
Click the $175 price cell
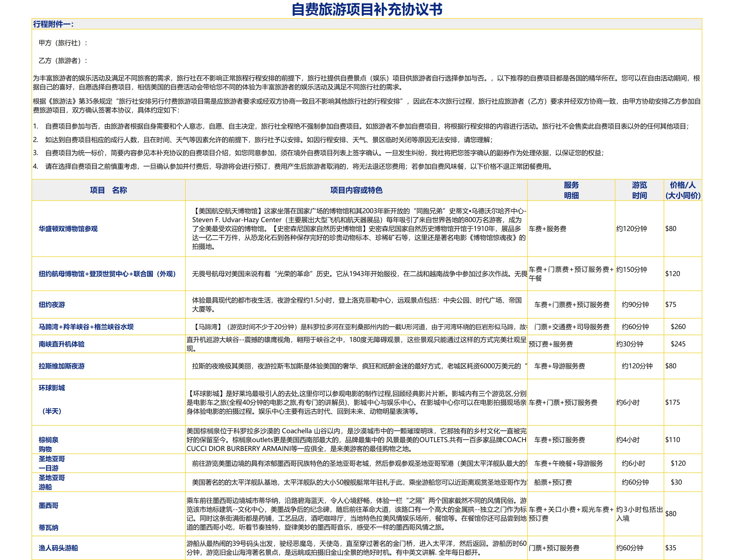click(x=683, y=402)
